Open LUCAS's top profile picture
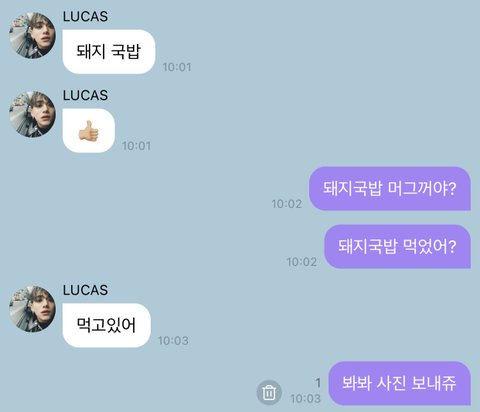The image size is (480, 412). click(32, 36)
